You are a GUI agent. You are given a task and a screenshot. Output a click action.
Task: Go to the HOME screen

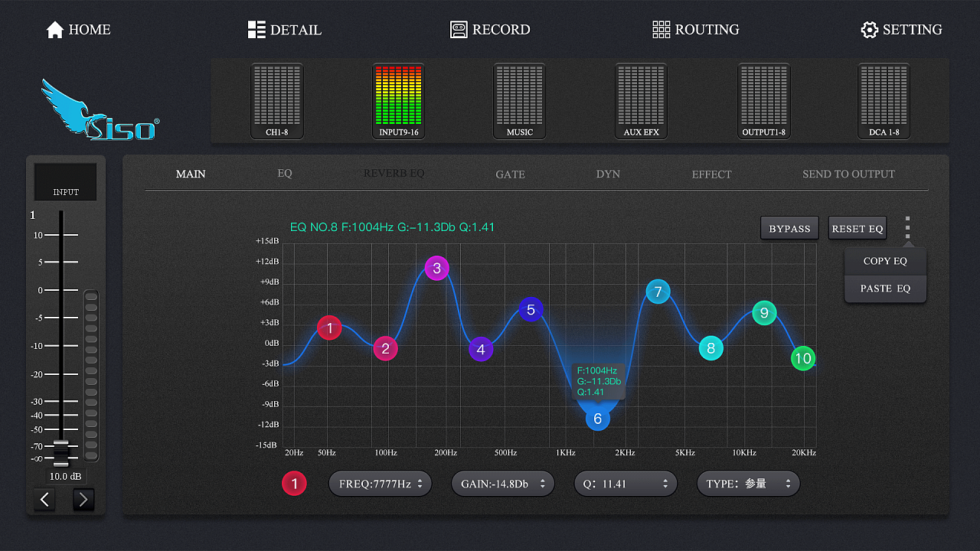tap(78, 30)
